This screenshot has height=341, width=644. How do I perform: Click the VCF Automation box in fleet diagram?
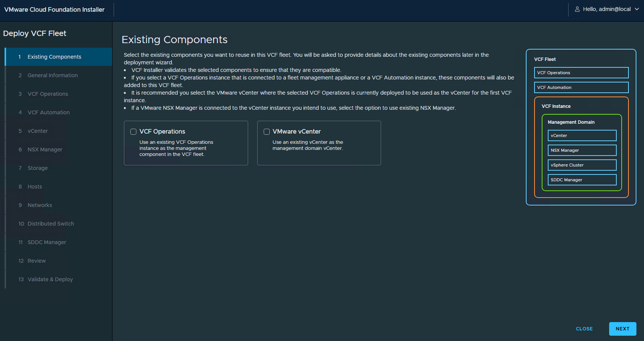coord(581,87)
